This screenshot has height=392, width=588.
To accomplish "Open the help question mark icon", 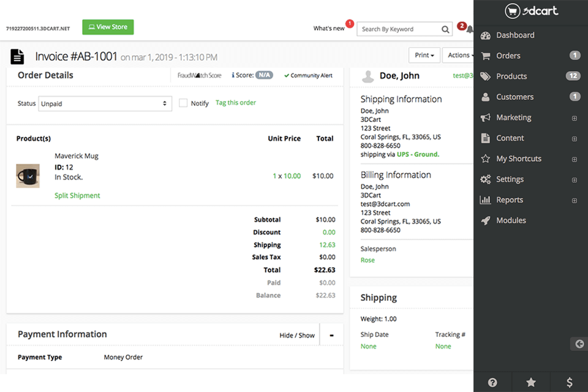I will click(x=492, y=382).
